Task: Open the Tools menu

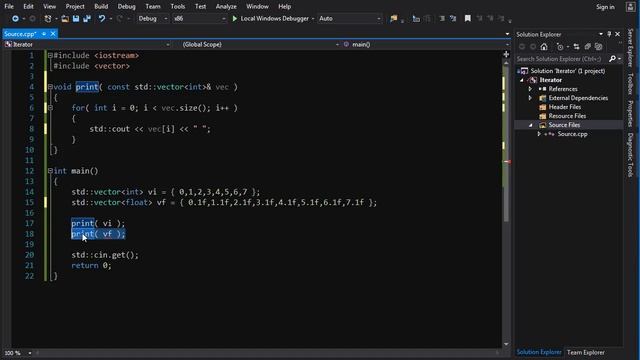Action: coord(178,7)
